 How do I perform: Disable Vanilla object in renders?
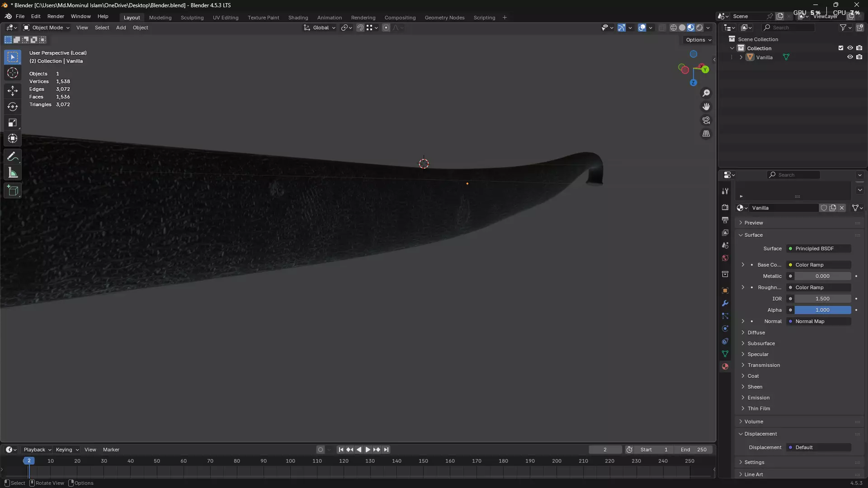pyautogui.click(x=859, y=57)
